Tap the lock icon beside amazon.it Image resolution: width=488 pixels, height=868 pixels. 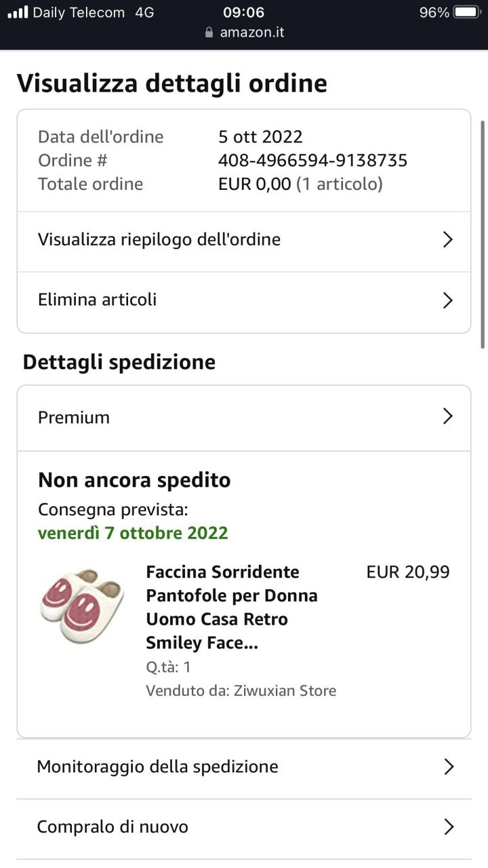click(209, 33)
